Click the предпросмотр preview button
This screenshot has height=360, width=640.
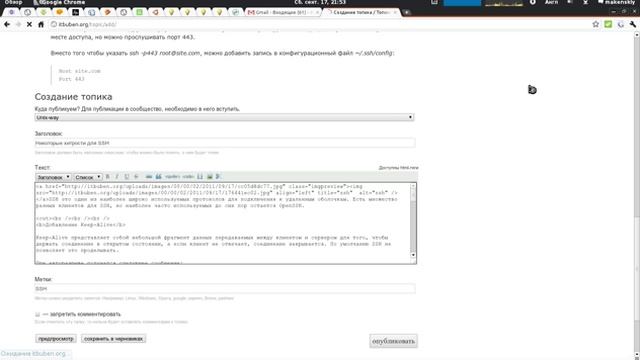coord(56,339)
